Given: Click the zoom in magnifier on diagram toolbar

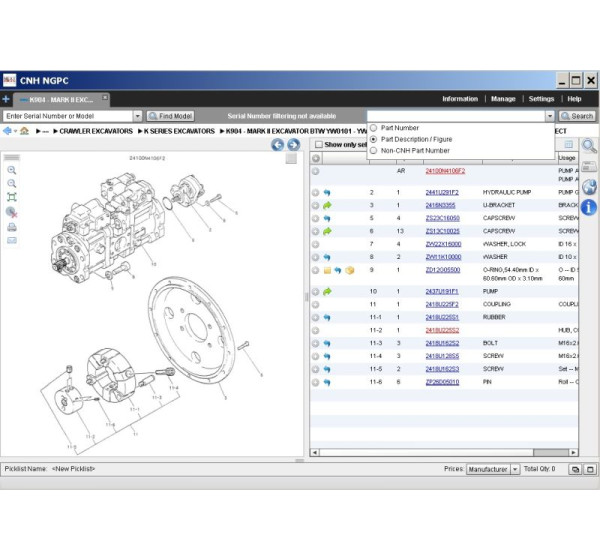Looking at the screenshot, I should [12, 170].
